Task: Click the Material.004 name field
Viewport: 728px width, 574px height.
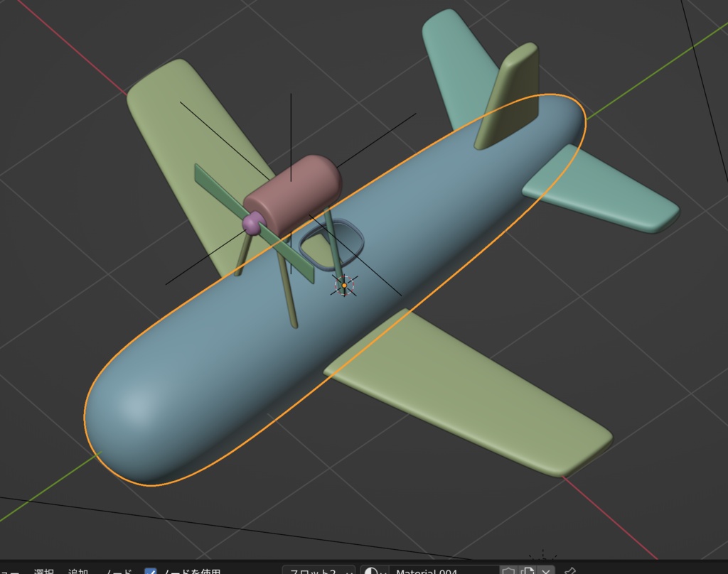Action: (444, 570)
